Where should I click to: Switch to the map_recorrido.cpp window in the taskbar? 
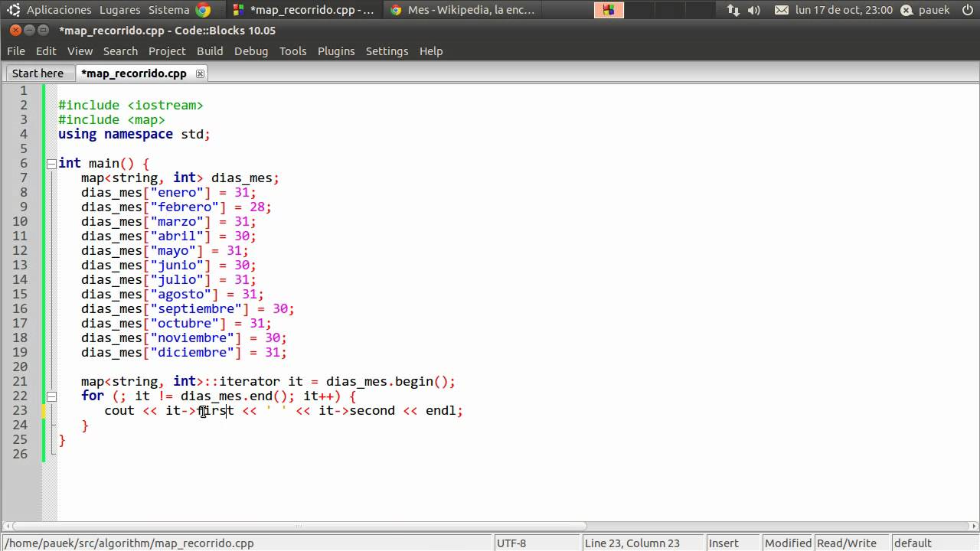pyautogui.click(x=303, y=10)
